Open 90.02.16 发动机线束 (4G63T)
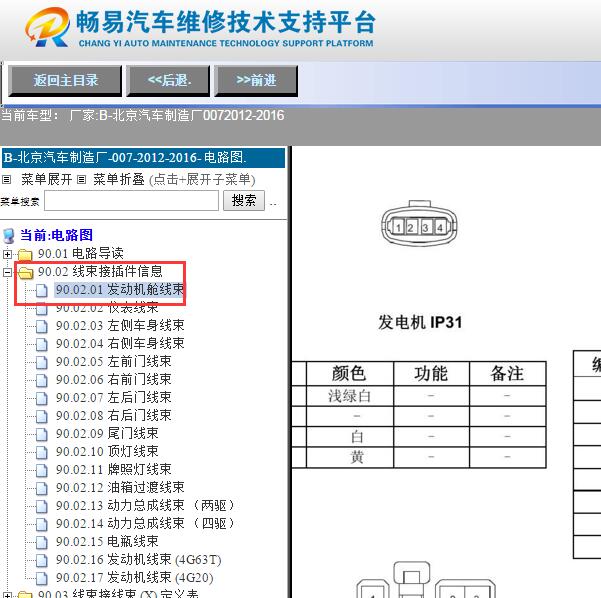601x598 pixels. pyautogui.click(x=138, y=560)
